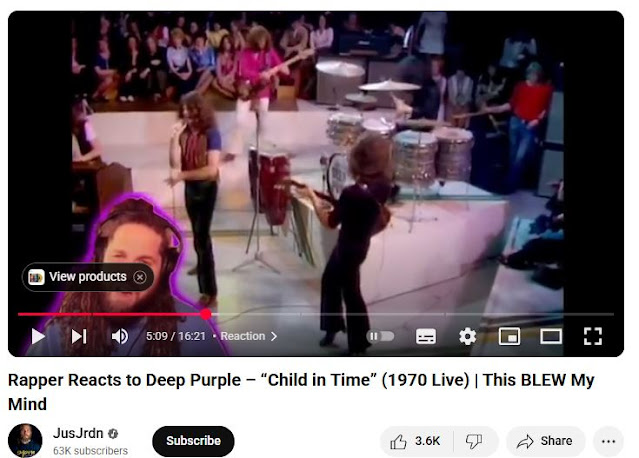The image size is (639, 458).
Task: Toggle the autoplay switch
Action: [380, 337]
